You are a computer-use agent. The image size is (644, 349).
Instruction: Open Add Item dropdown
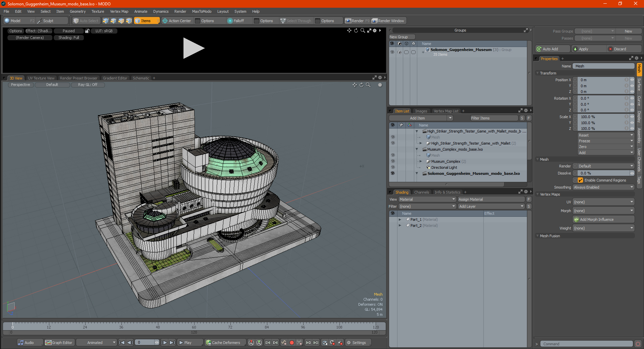click(x=421, y=118)
